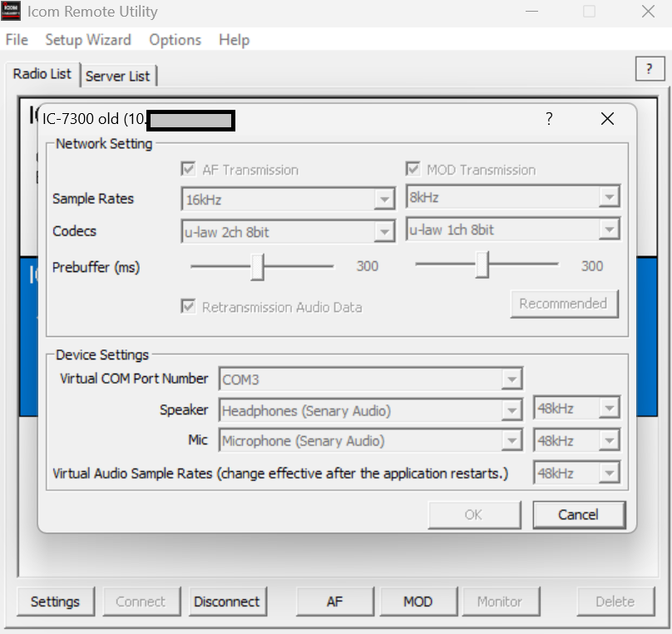This screenshot has width=672, height=634.
Task: Open the Setup Wizard menu
Action: pos(88,40)
